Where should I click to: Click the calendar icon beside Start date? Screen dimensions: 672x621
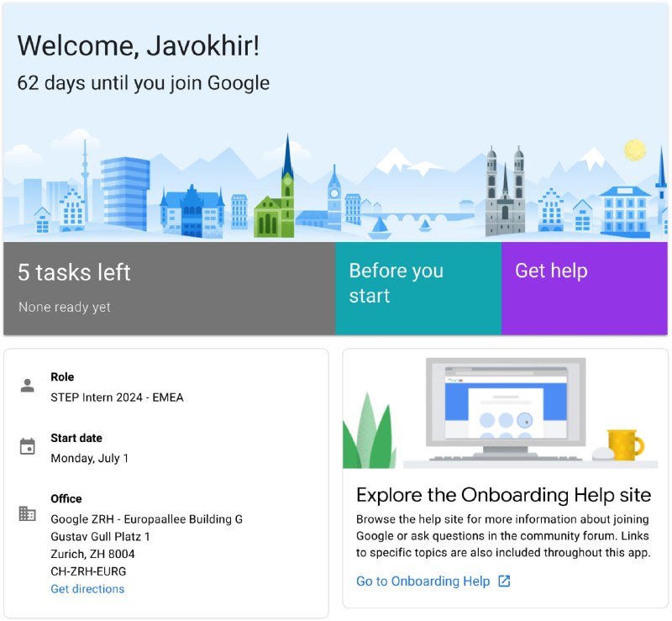pyautogui.click(x=28, y=446)
